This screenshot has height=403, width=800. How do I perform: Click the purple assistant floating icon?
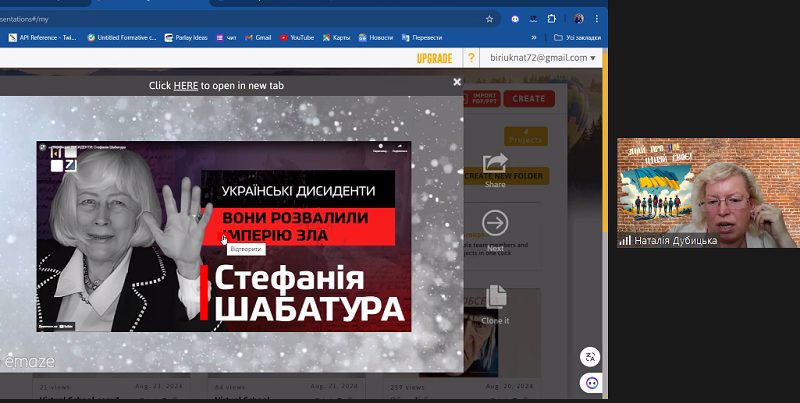(590, 383)
